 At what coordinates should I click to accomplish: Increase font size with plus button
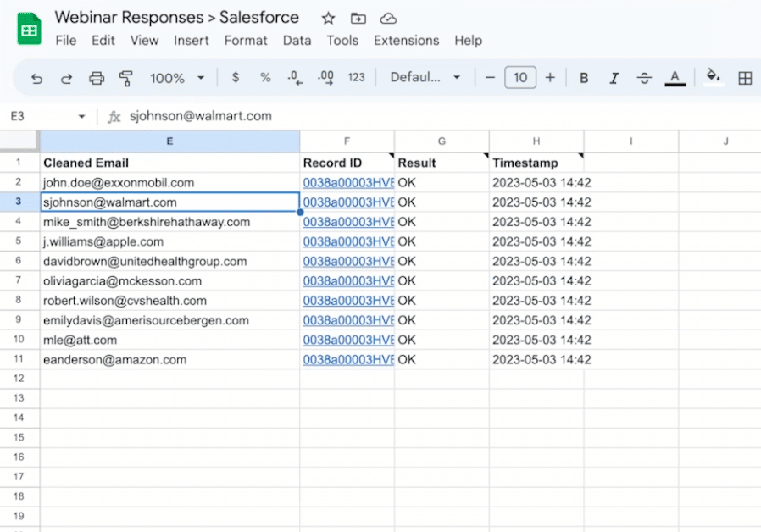click(550, 78)
